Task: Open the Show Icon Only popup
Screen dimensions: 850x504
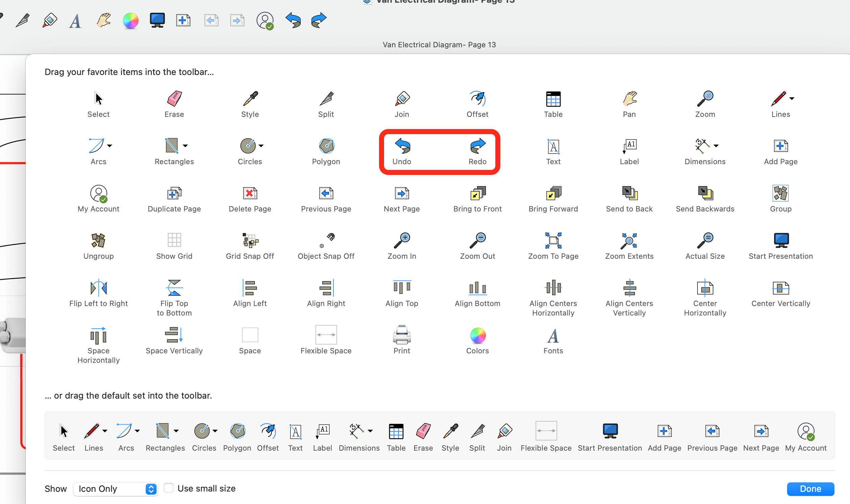Action: (x=115, y=489)
